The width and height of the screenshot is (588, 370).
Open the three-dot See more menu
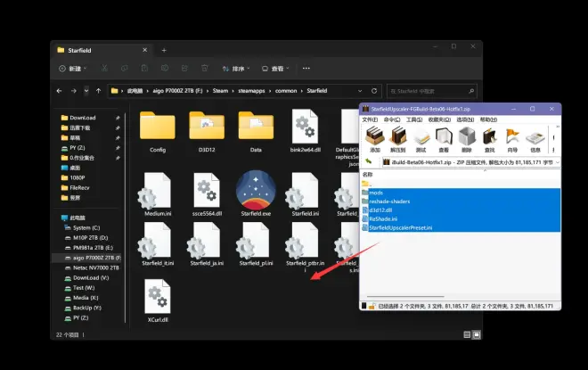tap(306, 69)
